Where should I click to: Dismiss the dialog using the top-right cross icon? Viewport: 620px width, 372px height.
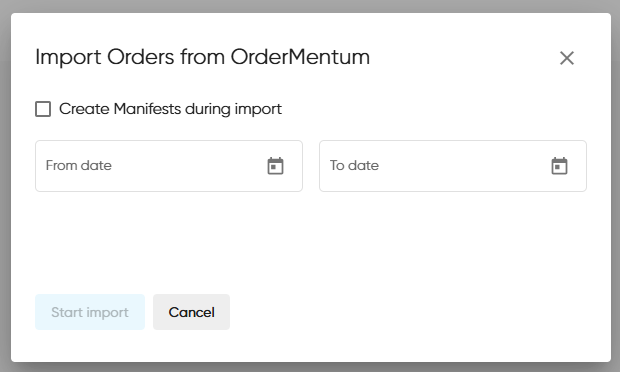click(567, 58)
